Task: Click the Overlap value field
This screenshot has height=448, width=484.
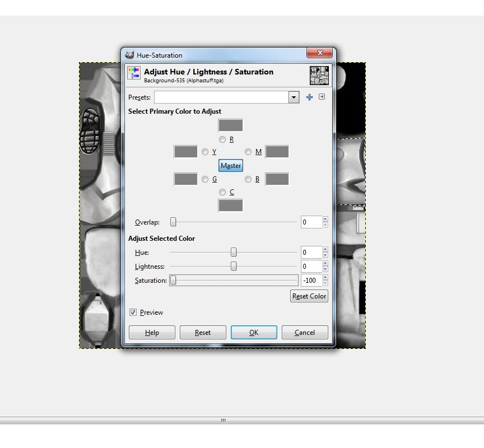Action: pyautogui.click(x=311, y=222)
